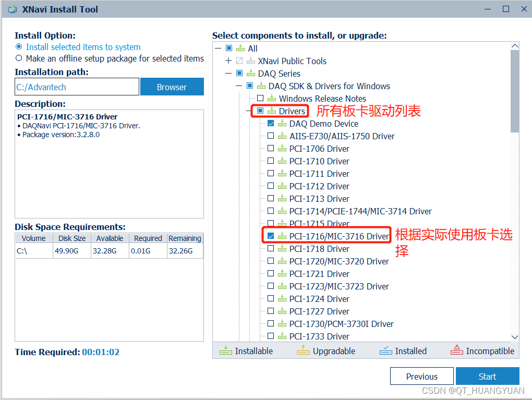Screen dimensions: 532x400
Task: Click icon beside DAQ SDK & Drivers for Windows
Action: (x=261, y=86)
